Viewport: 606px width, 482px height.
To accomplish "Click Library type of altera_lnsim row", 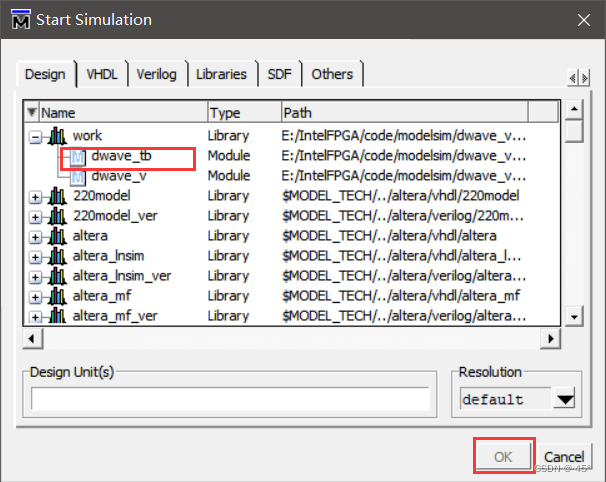I will 228,256.
